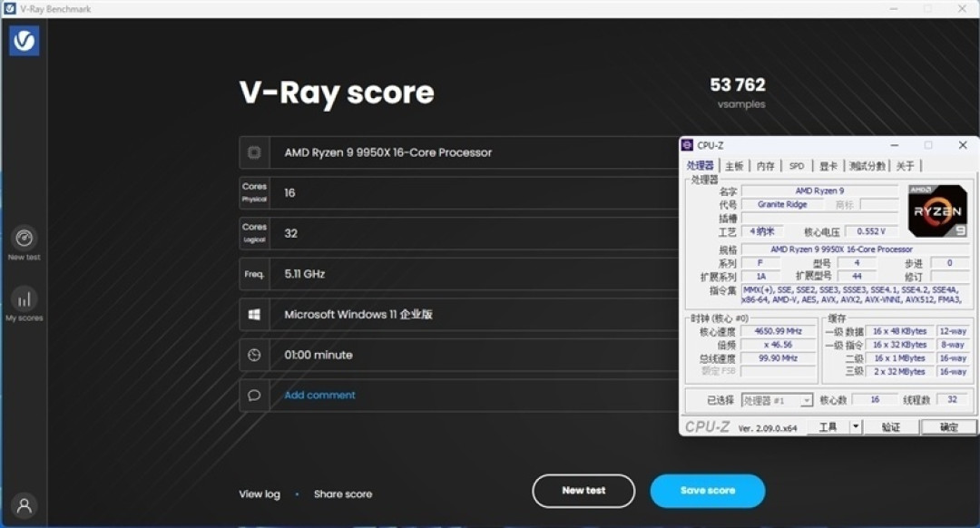
Task: Click the Ryzen 9 logo in CPU-Z
Action: [x=937, y=211]
